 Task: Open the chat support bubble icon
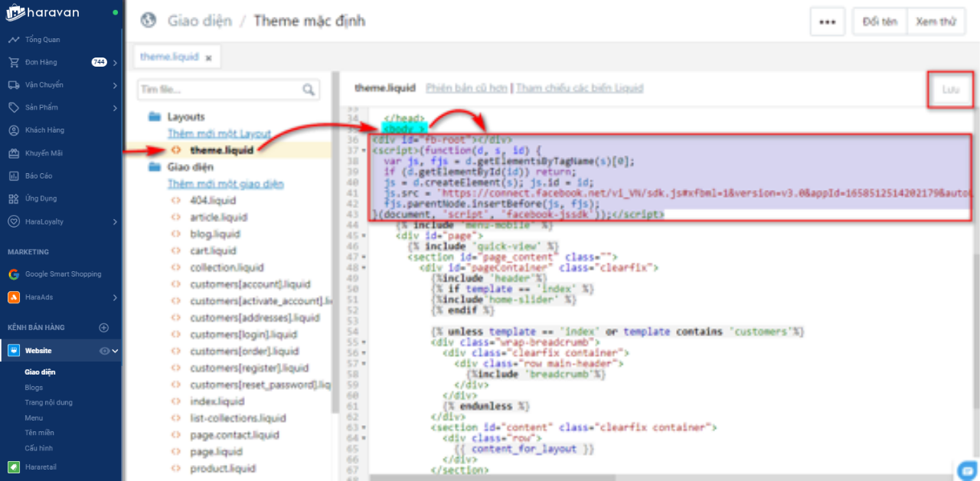pos(967,470)
